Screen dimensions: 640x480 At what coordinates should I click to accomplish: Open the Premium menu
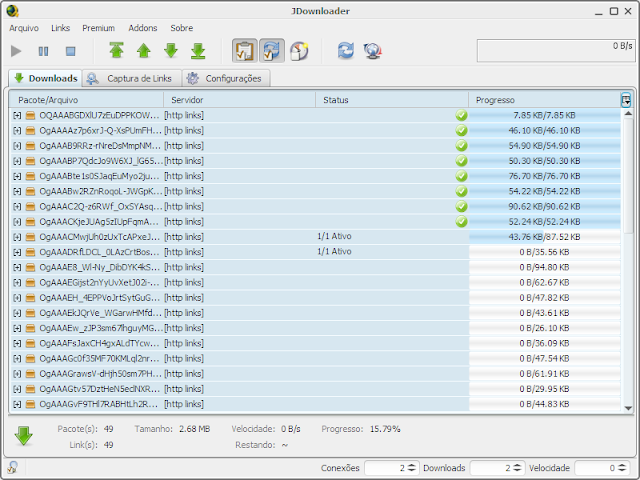coord(98,28)
